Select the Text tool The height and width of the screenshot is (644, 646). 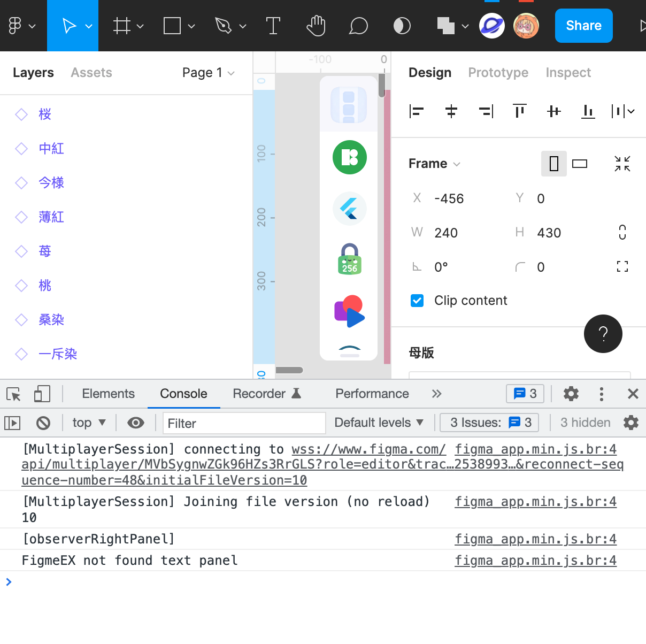tap(273, 26)
